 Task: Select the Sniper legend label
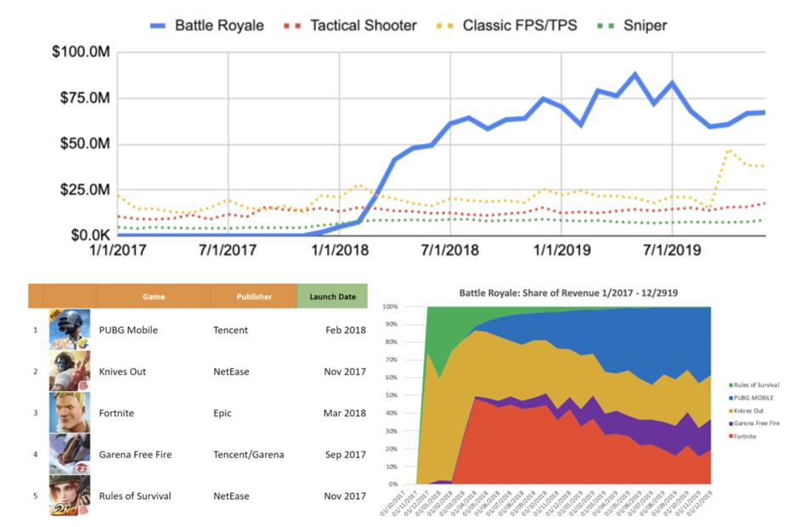click(x=645, y=25)
